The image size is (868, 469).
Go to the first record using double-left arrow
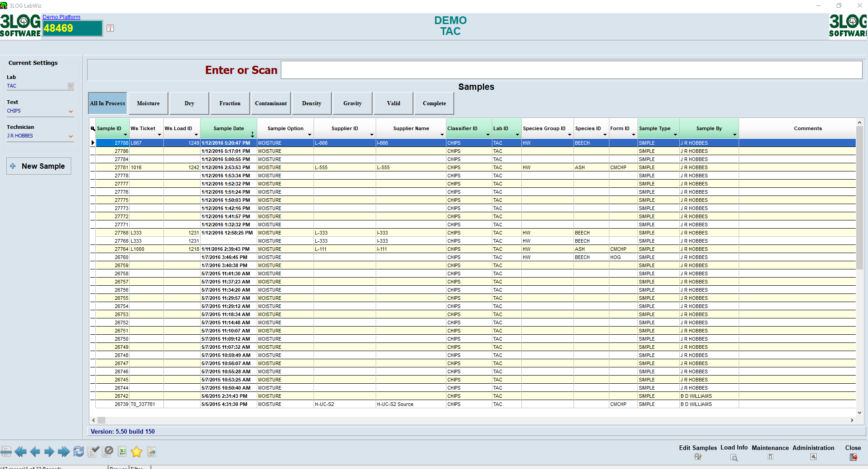[x=20, y=451]
